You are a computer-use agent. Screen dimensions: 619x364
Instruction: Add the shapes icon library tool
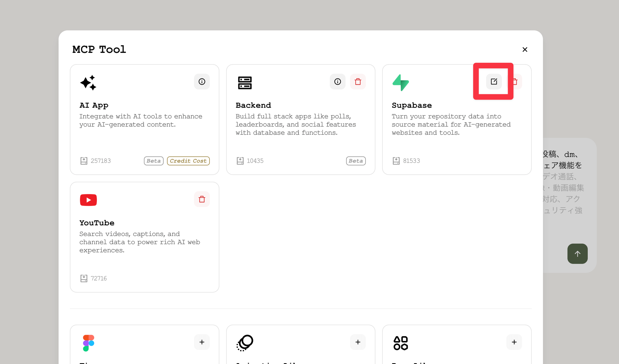tap(514, 342)
